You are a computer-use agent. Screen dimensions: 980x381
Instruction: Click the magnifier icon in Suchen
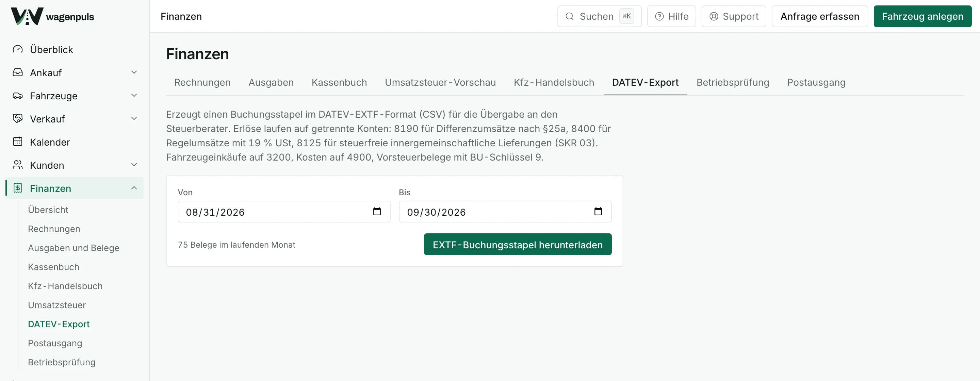pos(570,16)
